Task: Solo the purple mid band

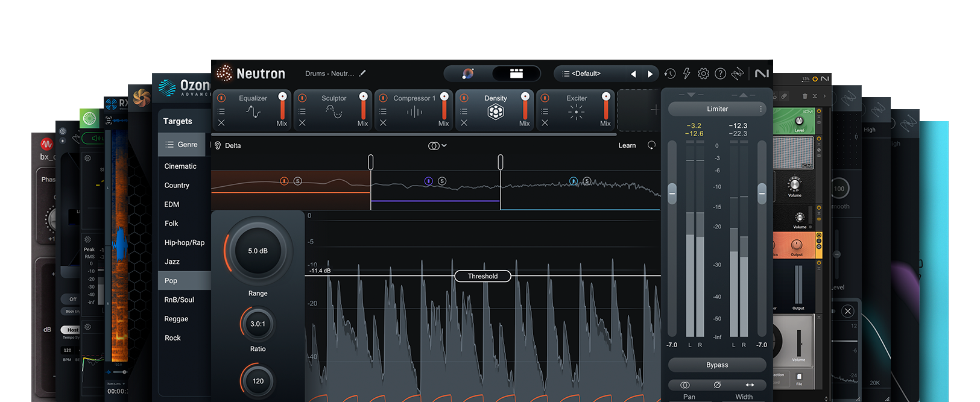Action: pos(442,181)
